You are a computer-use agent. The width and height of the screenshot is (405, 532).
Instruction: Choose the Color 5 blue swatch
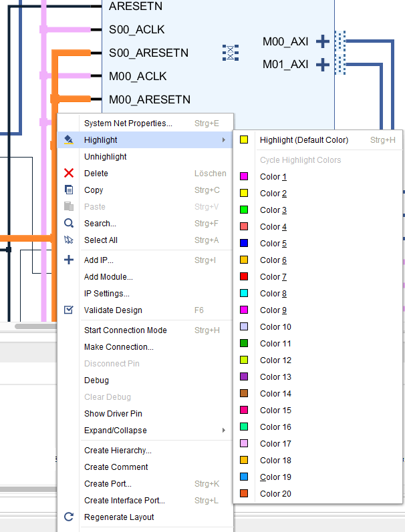pyautogui.click(x=244, y=243)
